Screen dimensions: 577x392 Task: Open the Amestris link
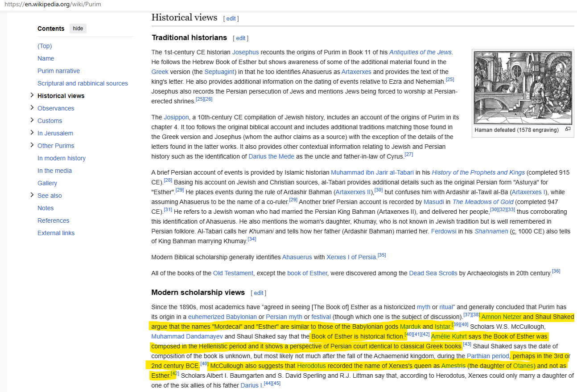[x=454, y=366]
